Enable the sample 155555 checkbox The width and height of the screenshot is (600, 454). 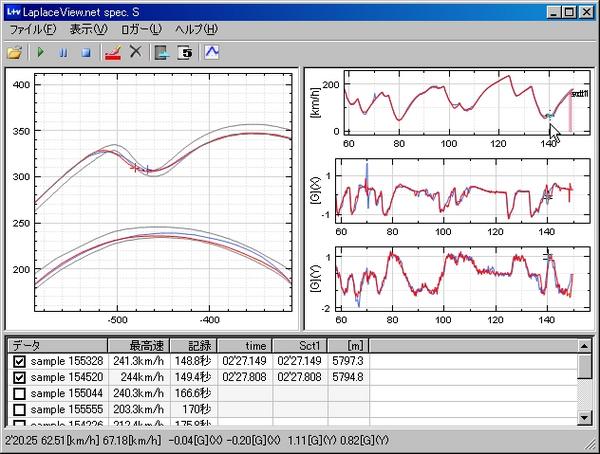[19, 410]
